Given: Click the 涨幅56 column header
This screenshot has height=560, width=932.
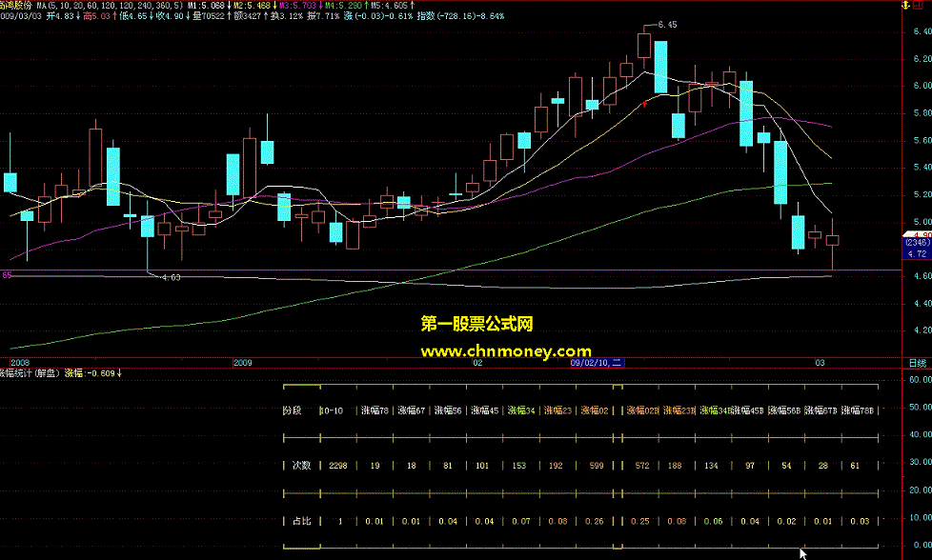Looking at the screenshot, I should click(448, 410).
